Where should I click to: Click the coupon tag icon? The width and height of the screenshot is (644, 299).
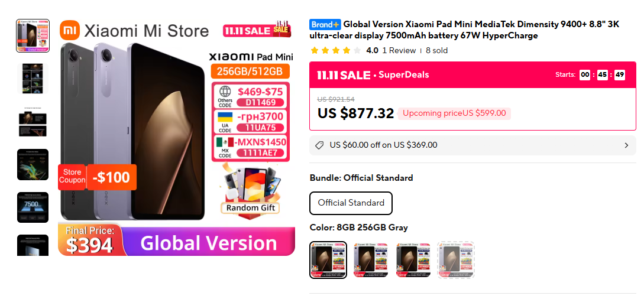[x=319, y=145]
